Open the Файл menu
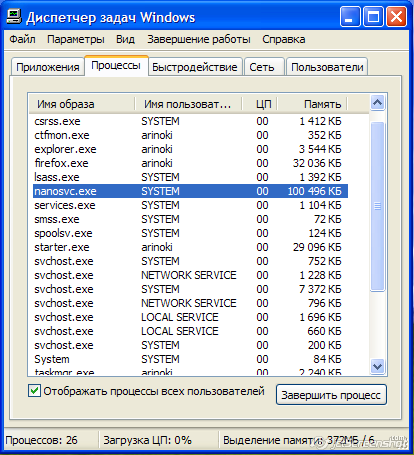This screenshot has height=455, width=414. tap(22, 39)
